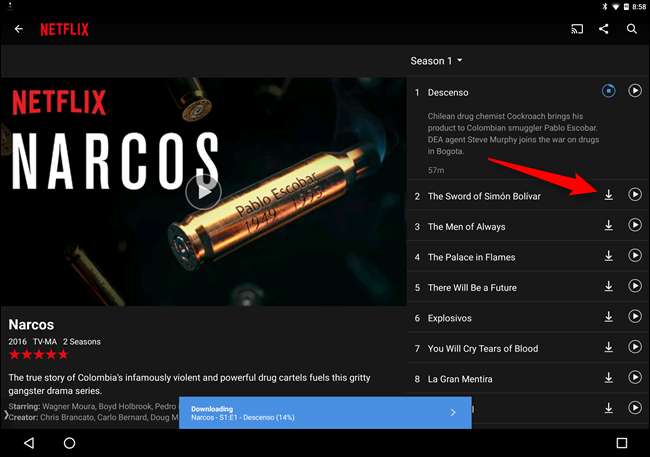Play episode 1 Descenso
This screenshot has width=650, height=457.
[x=635, y=90]
